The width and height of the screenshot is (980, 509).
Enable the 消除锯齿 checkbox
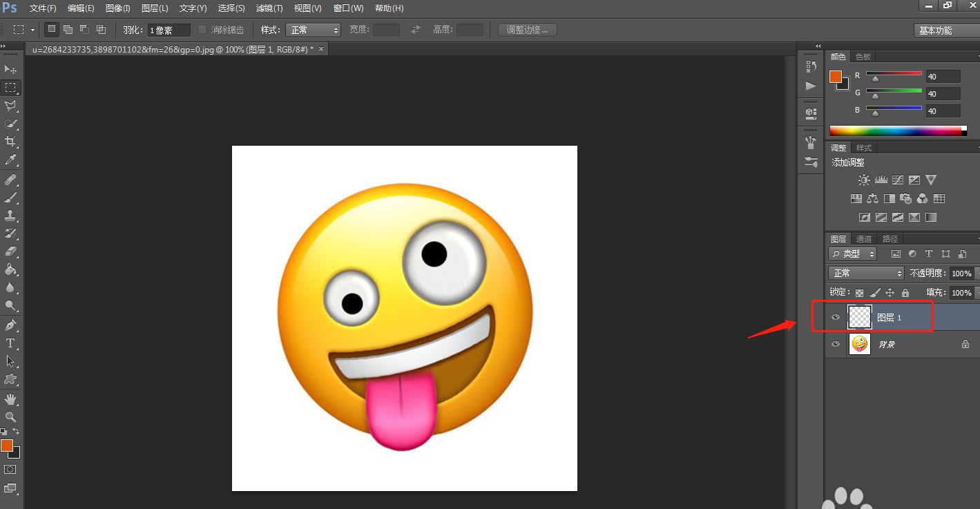(202, 30)
